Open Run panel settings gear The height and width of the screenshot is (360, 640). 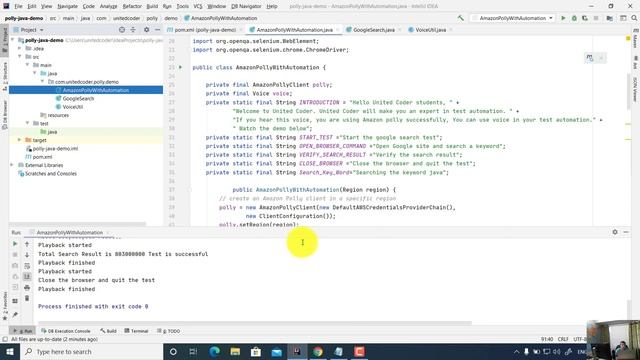[615, 232]
